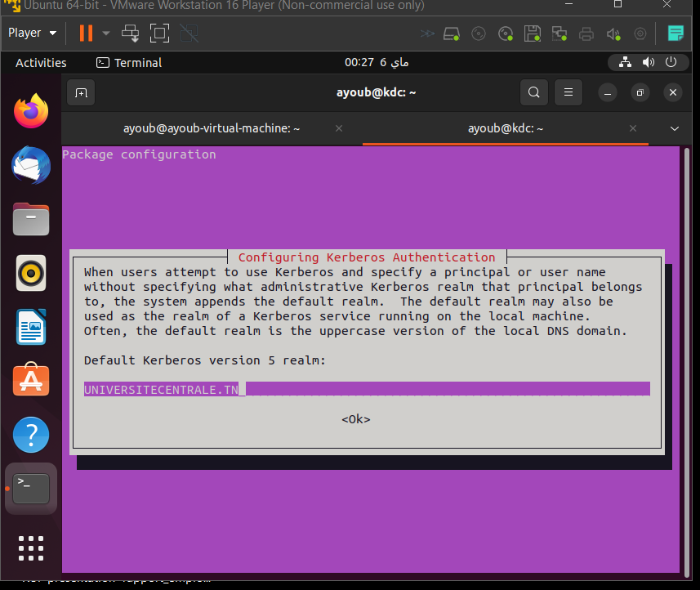Expand the terminal tabs list chevron

tap(675, 128)
